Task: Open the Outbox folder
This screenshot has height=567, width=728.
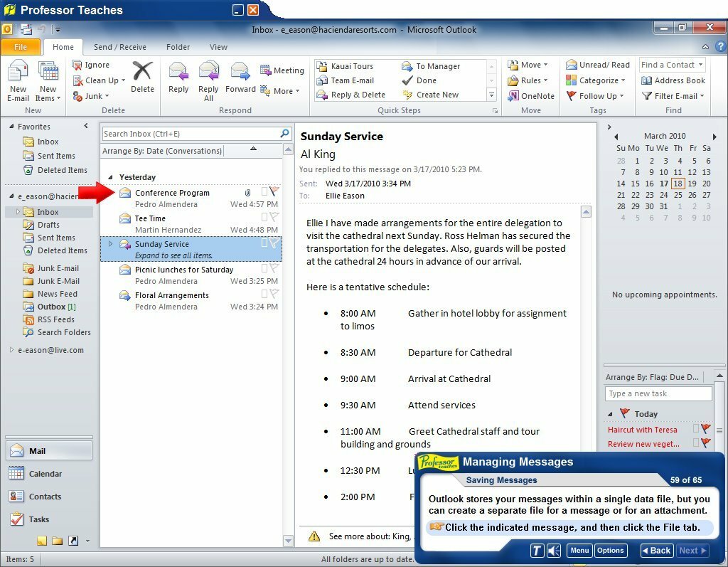Action: tap(50, 307)
